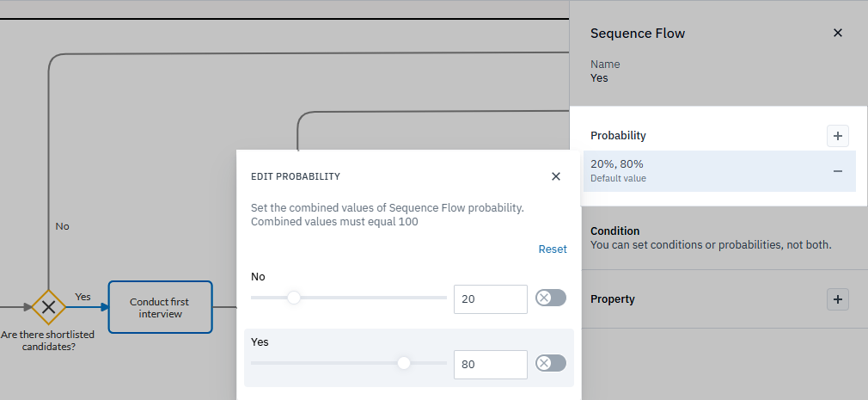Add a new Property with plus button

pyautogui.click(x=838, y=299)
